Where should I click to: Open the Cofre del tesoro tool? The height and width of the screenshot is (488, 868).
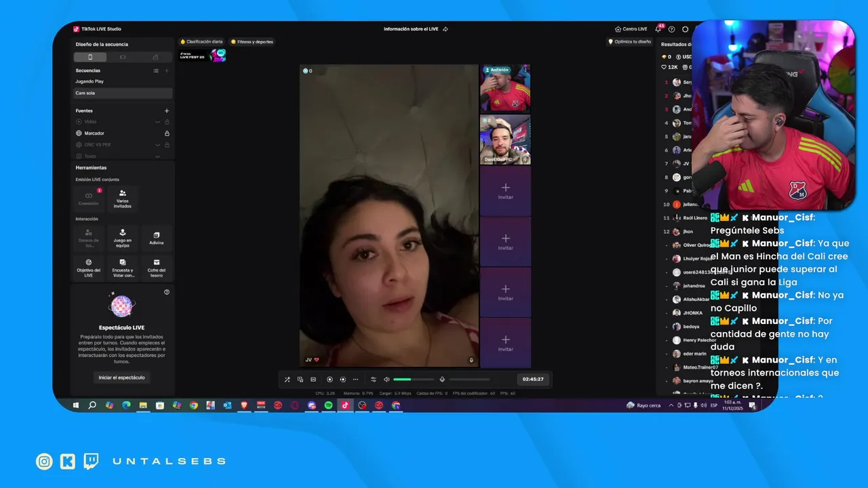[x=157, y=268]
